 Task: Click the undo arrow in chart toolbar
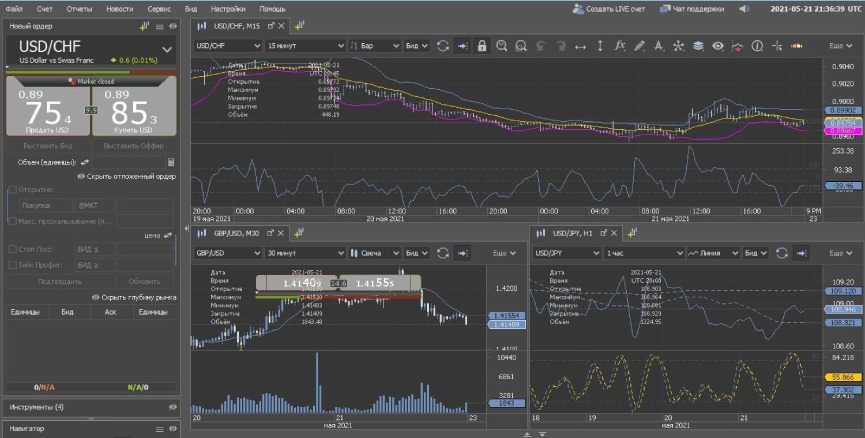(x=541, y=46)
